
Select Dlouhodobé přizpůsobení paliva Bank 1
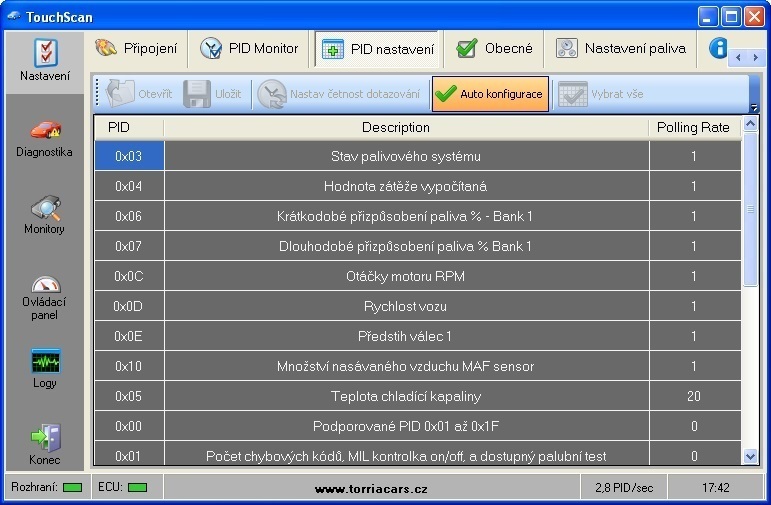point(407,246)
